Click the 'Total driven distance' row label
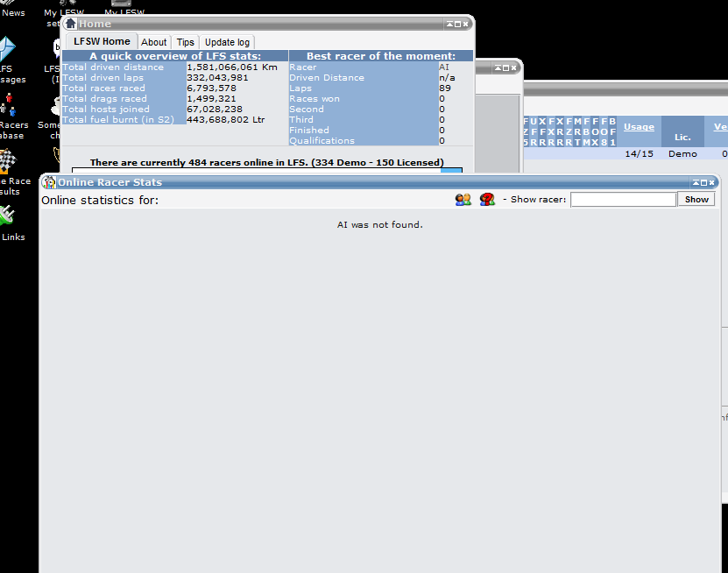 (113, 67)
